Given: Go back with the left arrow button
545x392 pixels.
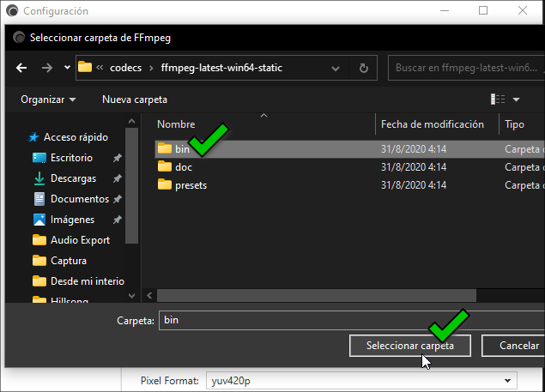Looking at the screenshot, I should (x=21, y=68).
